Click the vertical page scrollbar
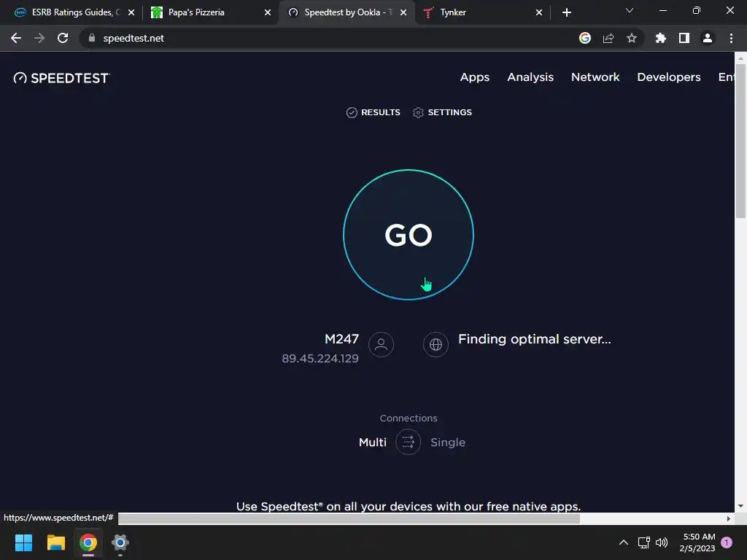 click(740, 141)
